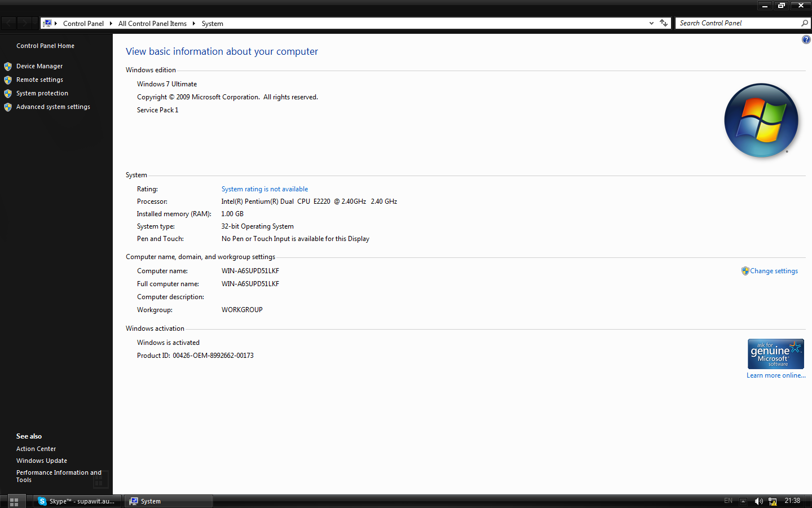Open Help with the question mark icon
Image resolution: width=812 pixels, height=508 pixels.
click(806, 40)
